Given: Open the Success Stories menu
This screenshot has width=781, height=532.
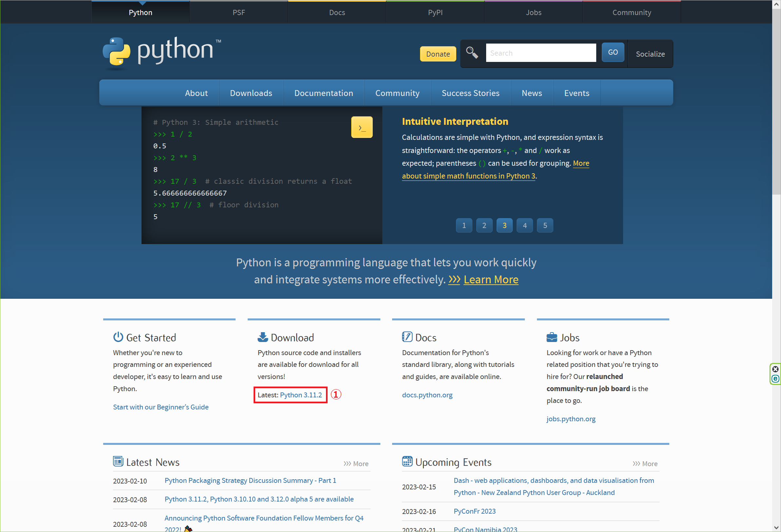Looking at the screenshot, I should tap(470, 93).
